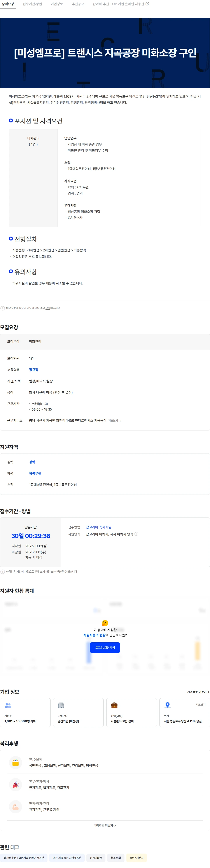Click the building icon on 기업구분 card
210x868 pixels.
pos(61,705)
